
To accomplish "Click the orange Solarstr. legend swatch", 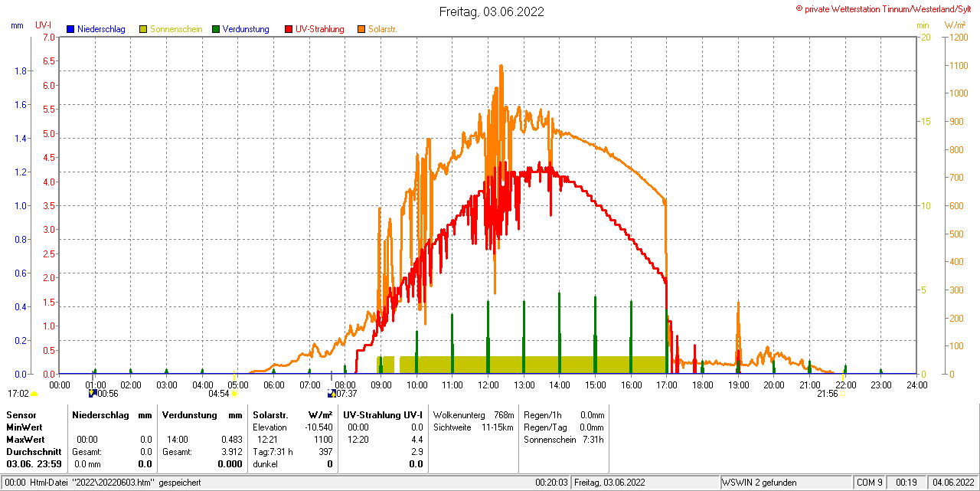I will pos(361,29).
